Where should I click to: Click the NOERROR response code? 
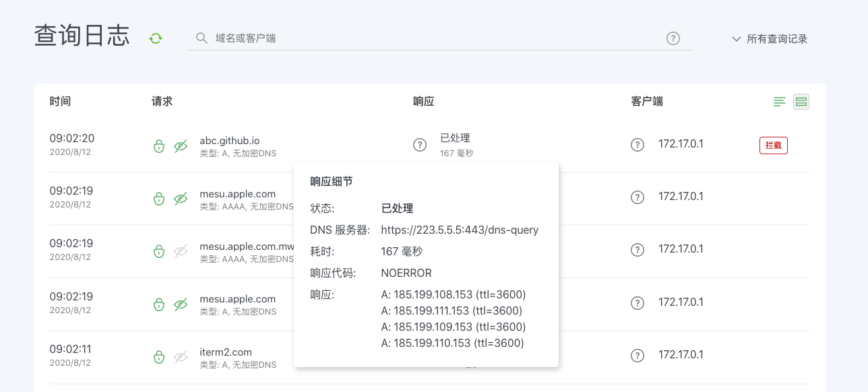(406, 273)
